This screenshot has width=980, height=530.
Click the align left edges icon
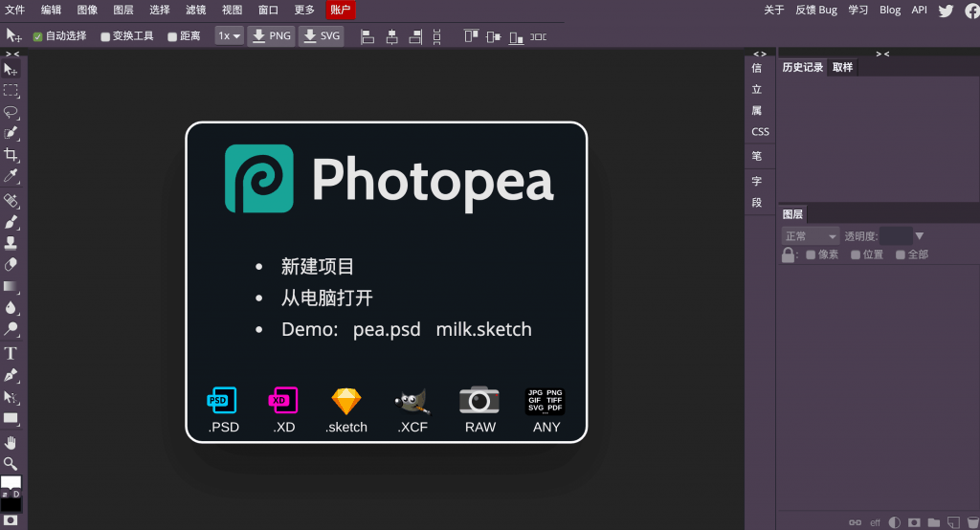coord(367,37)
